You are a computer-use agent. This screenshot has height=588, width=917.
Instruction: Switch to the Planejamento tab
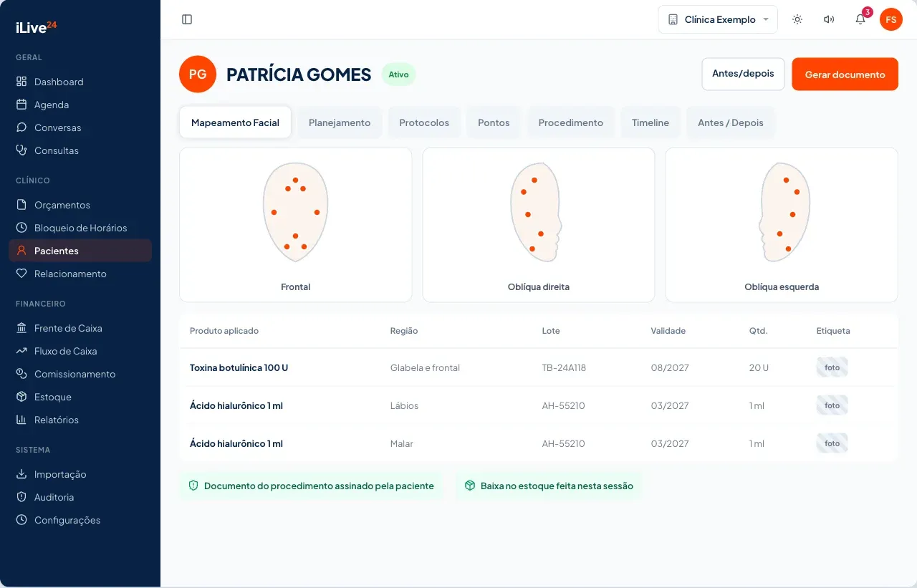(x=340, y=122)
